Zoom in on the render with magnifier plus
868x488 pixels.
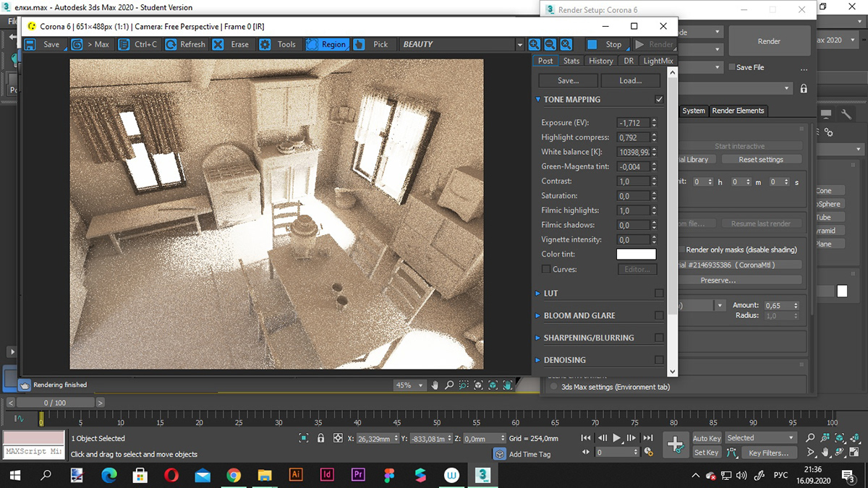click(534, 45)
